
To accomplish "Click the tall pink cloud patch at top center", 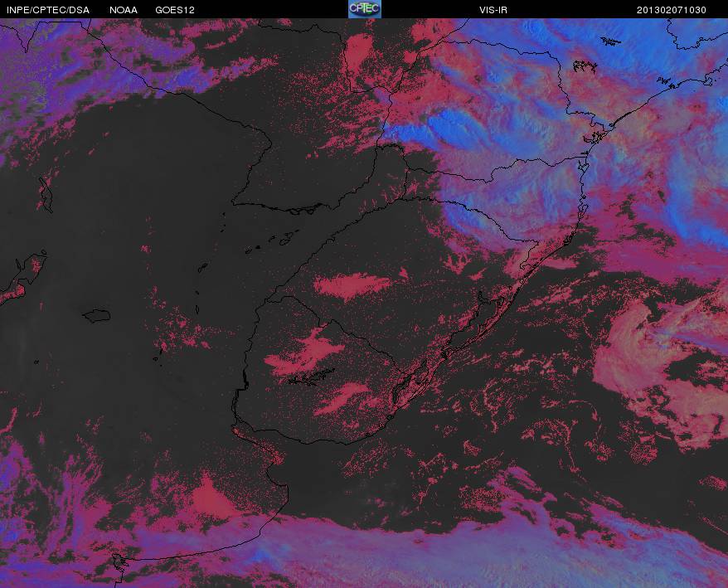I will (x=359, y=55).
